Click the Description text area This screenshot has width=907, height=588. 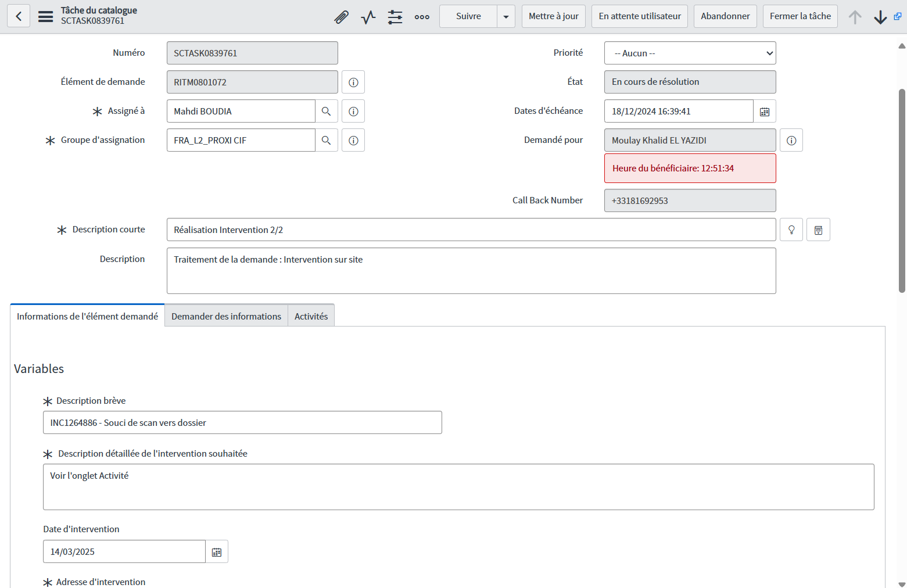point(471,271)
